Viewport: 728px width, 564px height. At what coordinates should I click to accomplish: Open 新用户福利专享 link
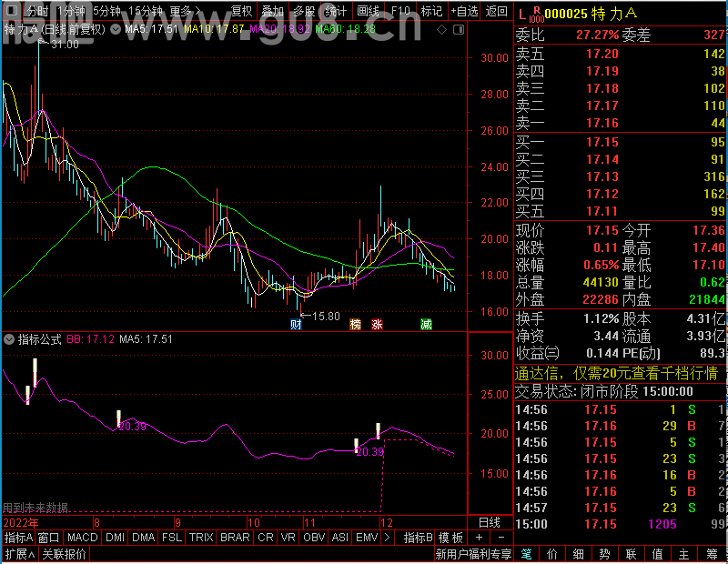pos(473,554)
